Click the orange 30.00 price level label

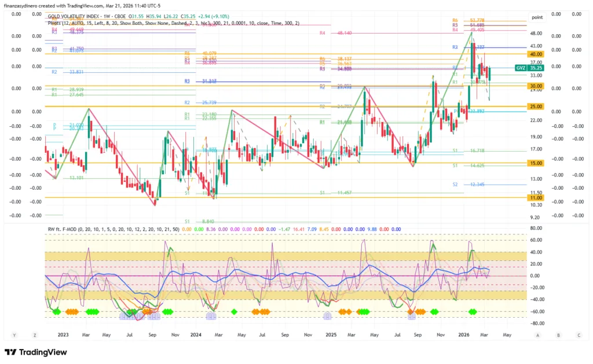(x=535, y=86)
